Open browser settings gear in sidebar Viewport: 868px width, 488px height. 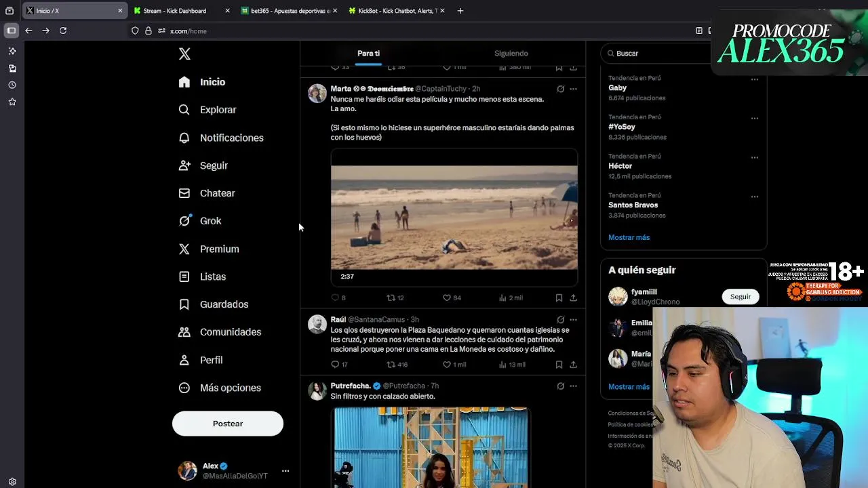[x=12, y=482]
